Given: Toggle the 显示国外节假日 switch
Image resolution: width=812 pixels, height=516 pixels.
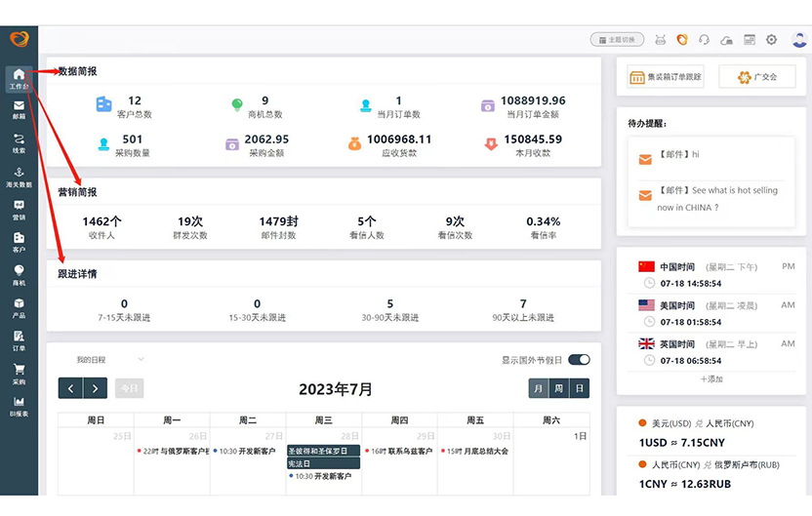Looking at the screenshot, I should point(579,360).
